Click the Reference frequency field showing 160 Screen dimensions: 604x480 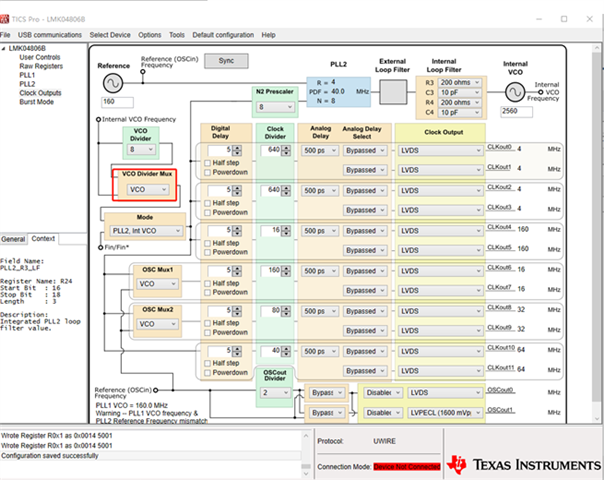point(117,102)
